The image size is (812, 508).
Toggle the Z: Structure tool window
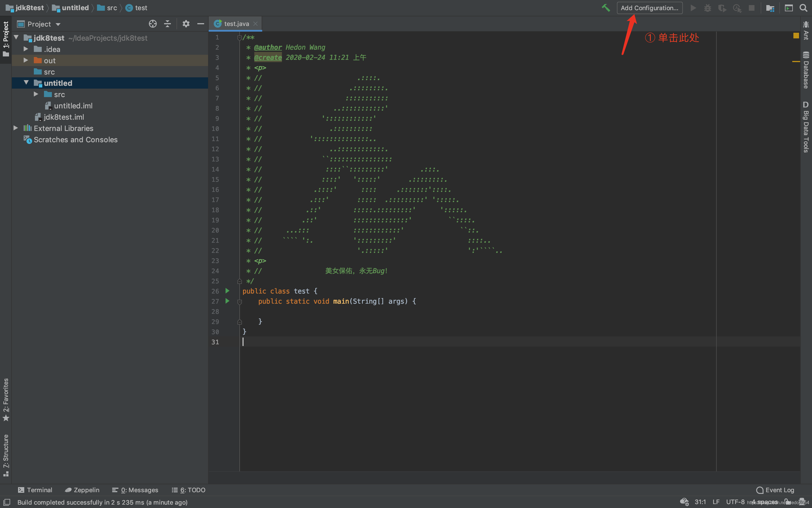(6, 455)
